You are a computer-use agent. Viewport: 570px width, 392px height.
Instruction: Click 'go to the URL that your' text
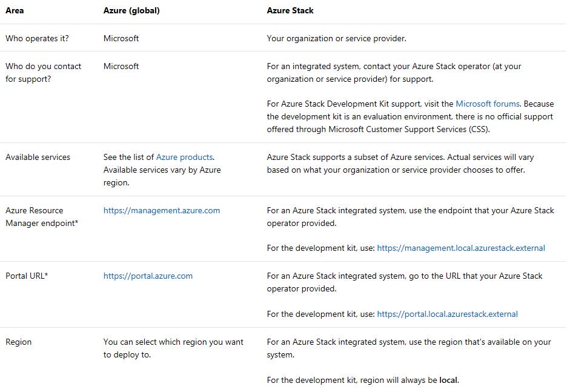(x=452, y=276)
